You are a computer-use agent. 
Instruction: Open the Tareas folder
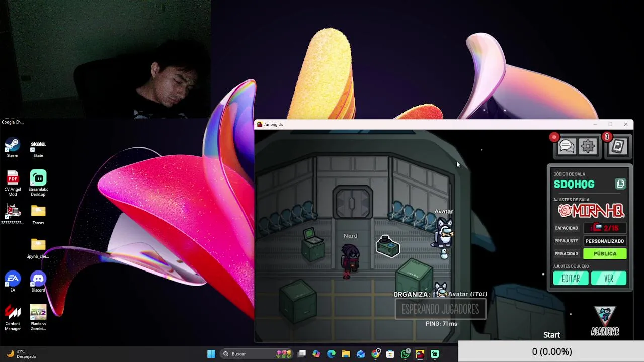(x=38, y=215)
